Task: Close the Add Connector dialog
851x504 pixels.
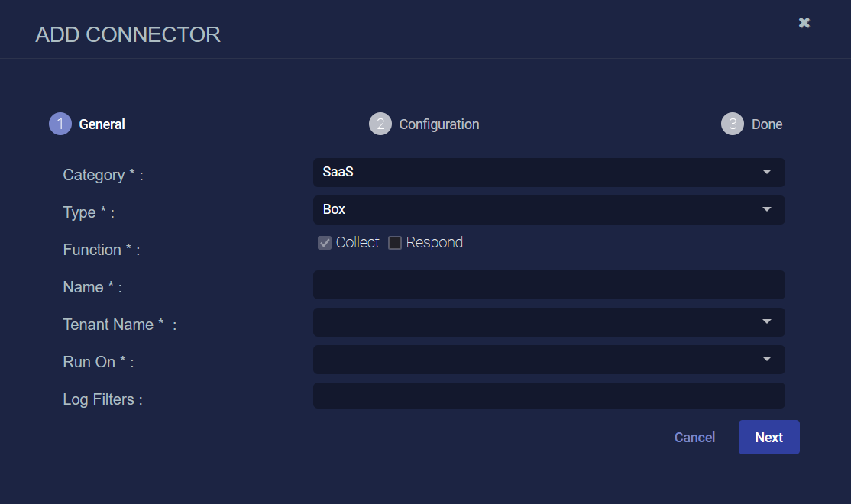Action: (x=804, y=23)
